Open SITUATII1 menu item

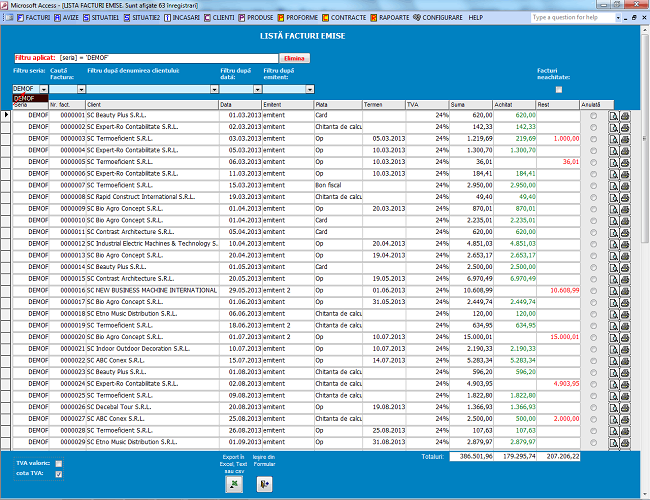[101, 18]
